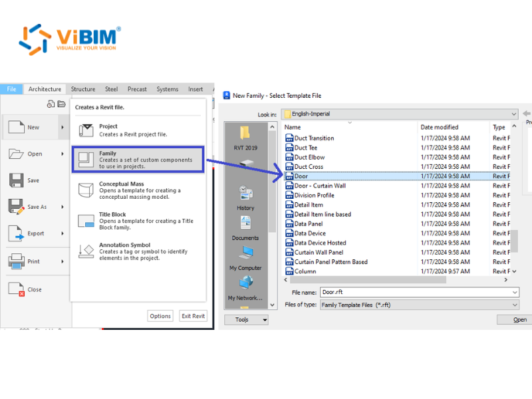This screenshot has height=399, width=532.
Task: Click the Save floppy disk icon
Action: coord(16,180)
